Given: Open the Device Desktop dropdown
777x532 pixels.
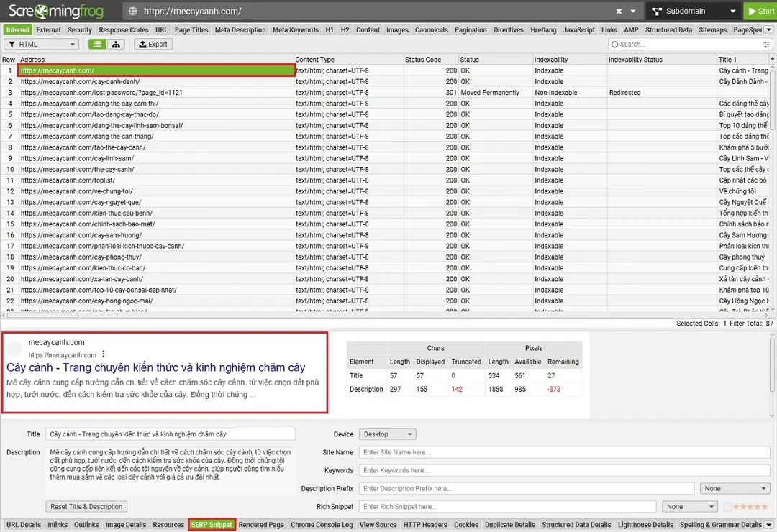Looking at the screenshot, I should pos(388,434).
